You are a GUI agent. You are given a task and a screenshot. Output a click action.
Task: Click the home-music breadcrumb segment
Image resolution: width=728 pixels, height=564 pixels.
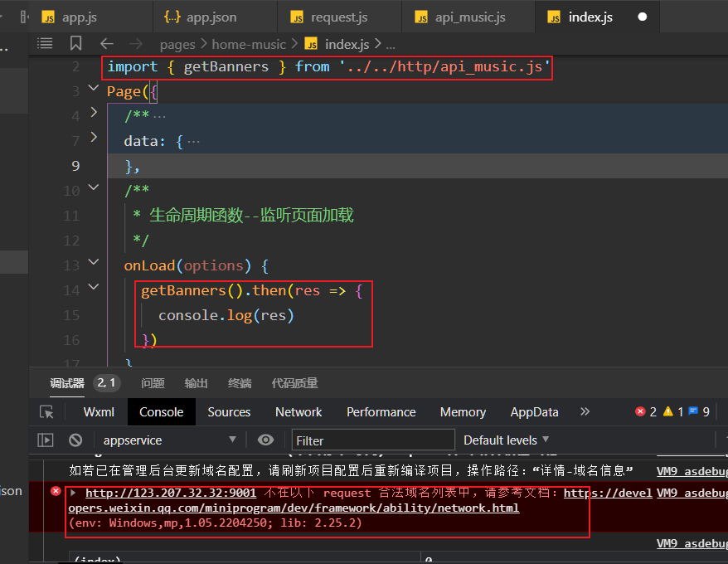[x=249, y=44]
